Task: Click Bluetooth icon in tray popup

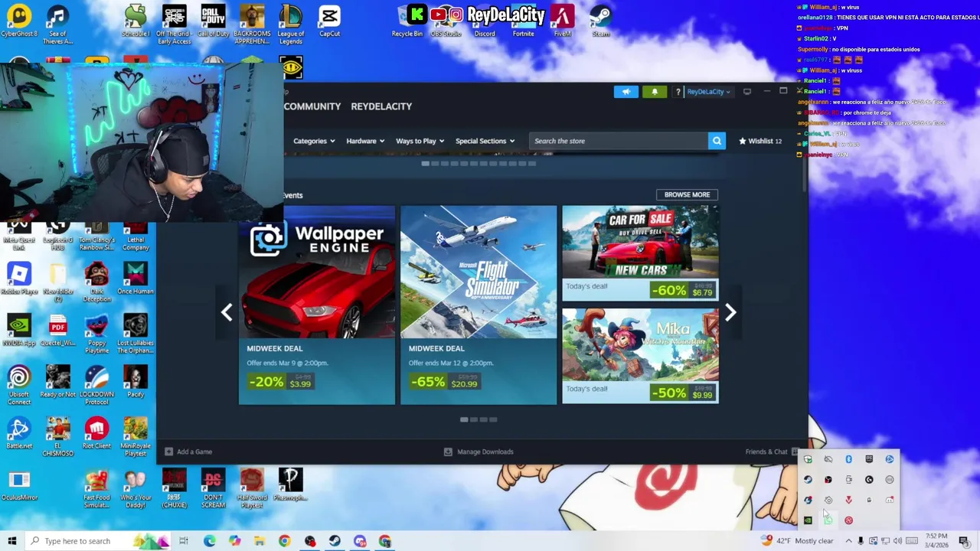Action: (x=848, y=459)
